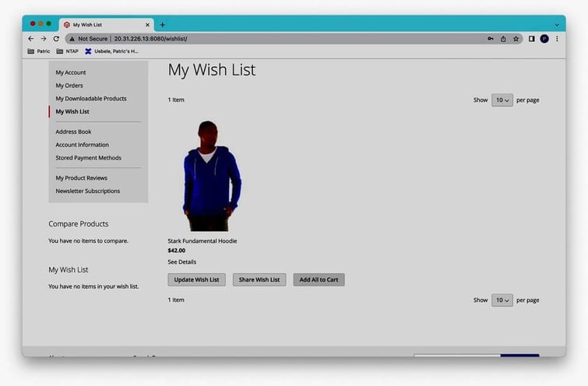The height and width of the screenshot is (386, 588).
Task: Click the Add All to Cart button
Action: 319,280
